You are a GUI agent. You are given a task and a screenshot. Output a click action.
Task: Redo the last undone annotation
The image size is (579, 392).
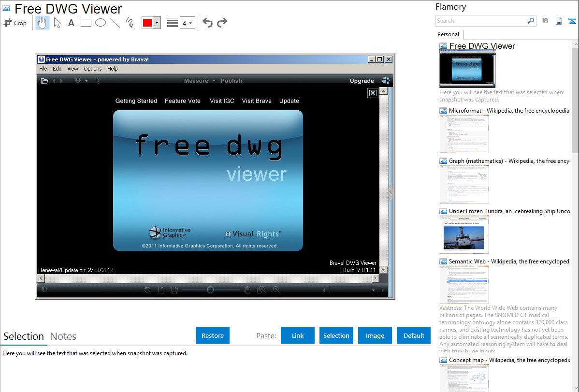[x=222, y=23]
